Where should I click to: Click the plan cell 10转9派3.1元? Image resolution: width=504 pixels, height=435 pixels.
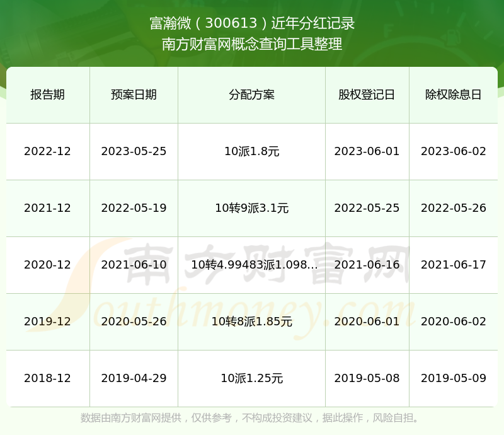(251, 208)
